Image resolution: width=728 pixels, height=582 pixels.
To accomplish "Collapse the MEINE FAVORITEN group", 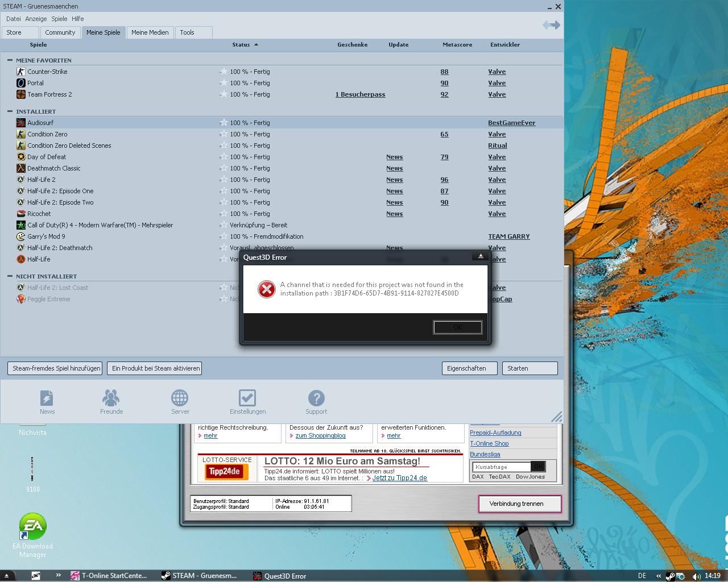I will click(10, 60).
